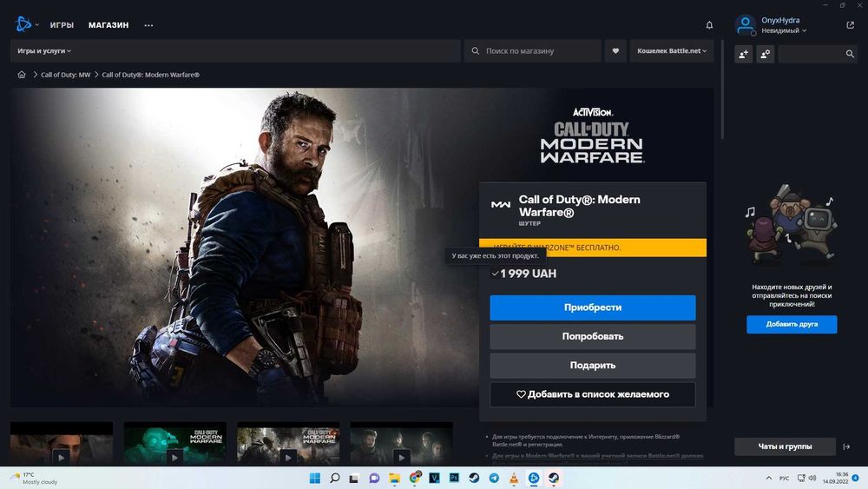Open Photoshop from the taskbar
Image resolution: width=868 pixels, height=489 pixels.
coord(454,478)
